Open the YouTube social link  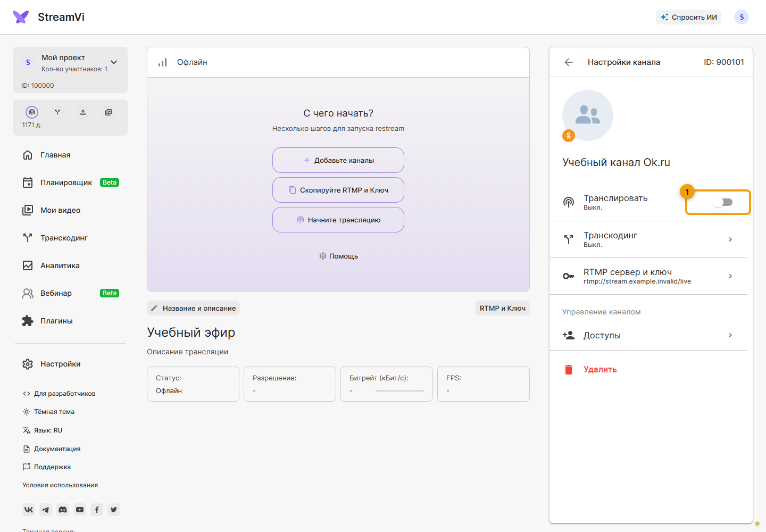pos(80,510)
